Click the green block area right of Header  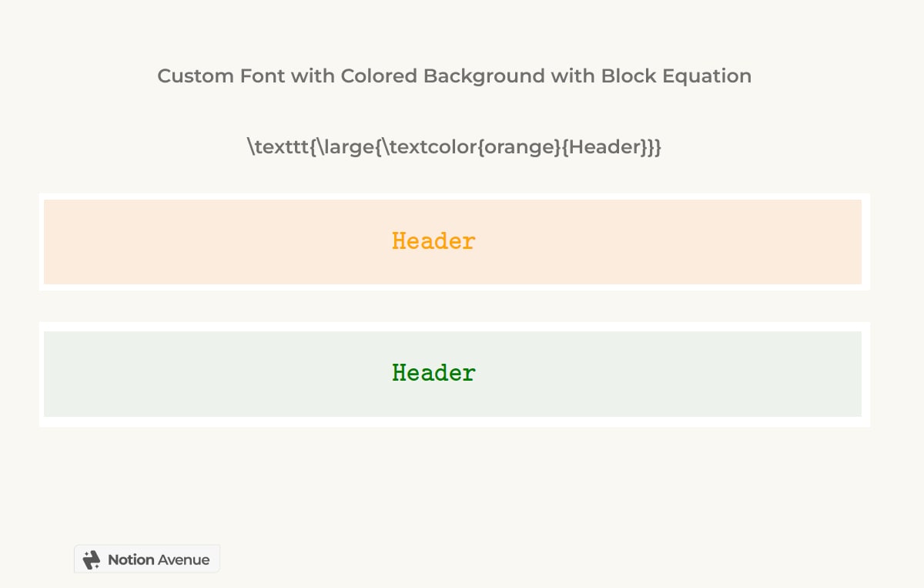click(670, 374)
